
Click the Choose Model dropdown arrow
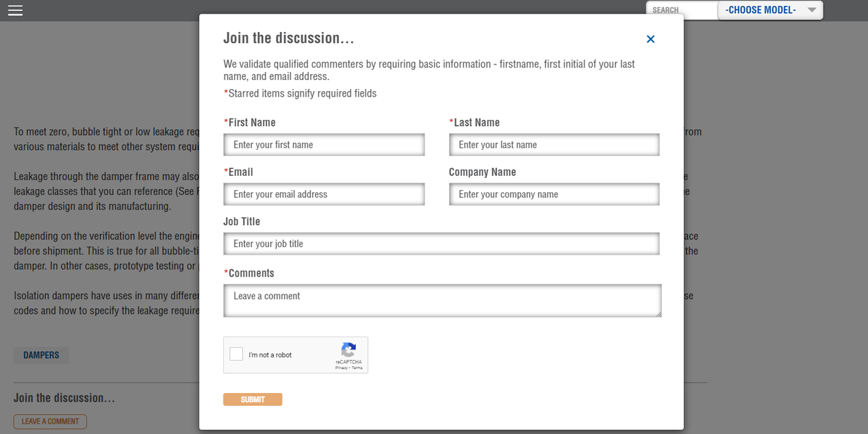[x=811, y=10]
